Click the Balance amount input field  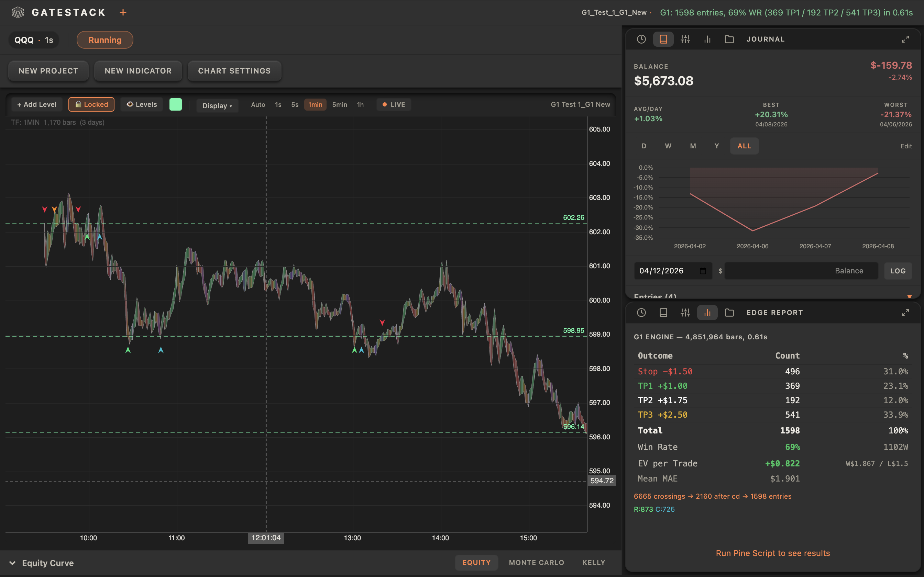pyautogui.click(x=801, y=271)
